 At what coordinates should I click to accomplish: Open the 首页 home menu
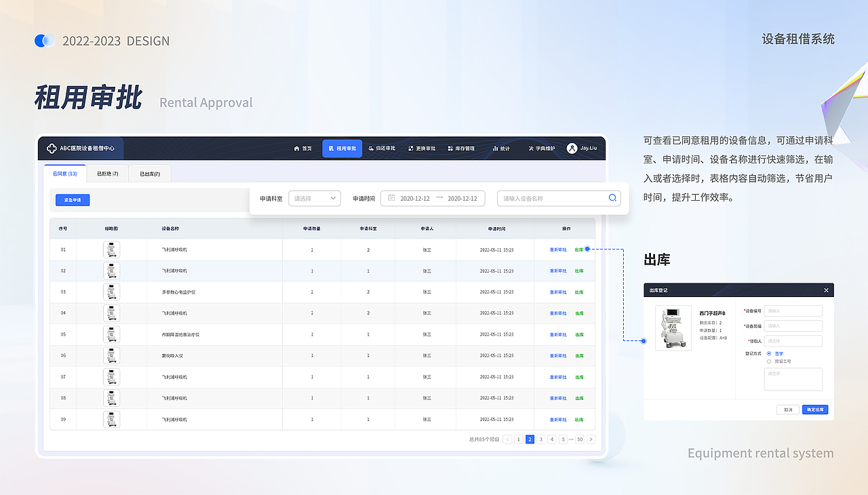coord(302,148)
